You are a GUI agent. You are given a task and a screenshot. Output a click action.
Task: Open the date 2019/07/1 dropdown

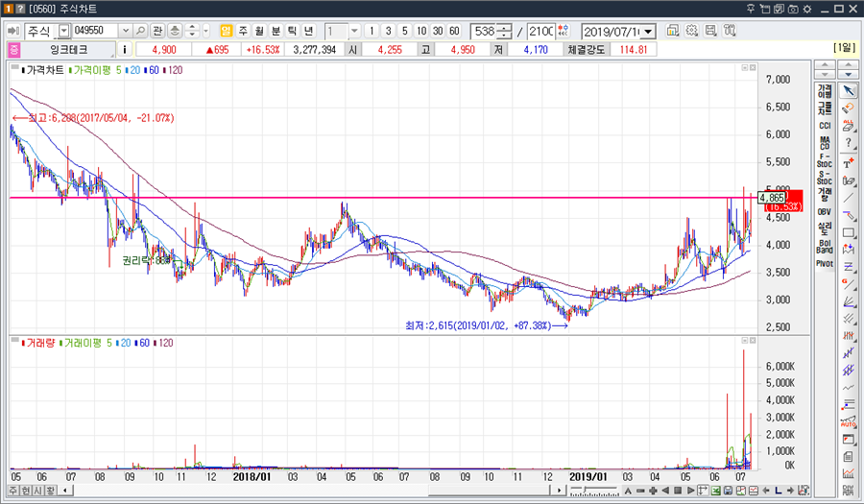tap(649, 32)
